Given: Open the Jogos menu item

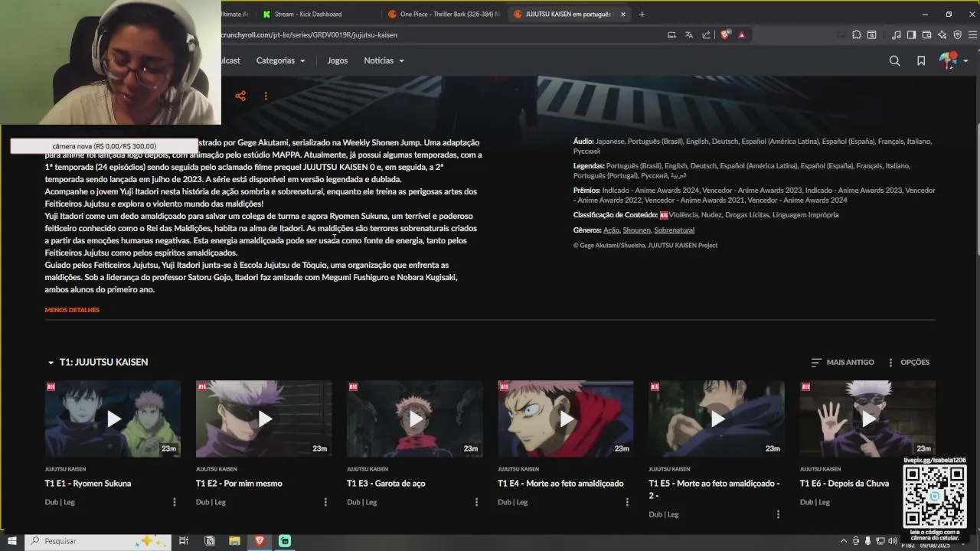Looking at the screenshot, I should coord(337,60).
